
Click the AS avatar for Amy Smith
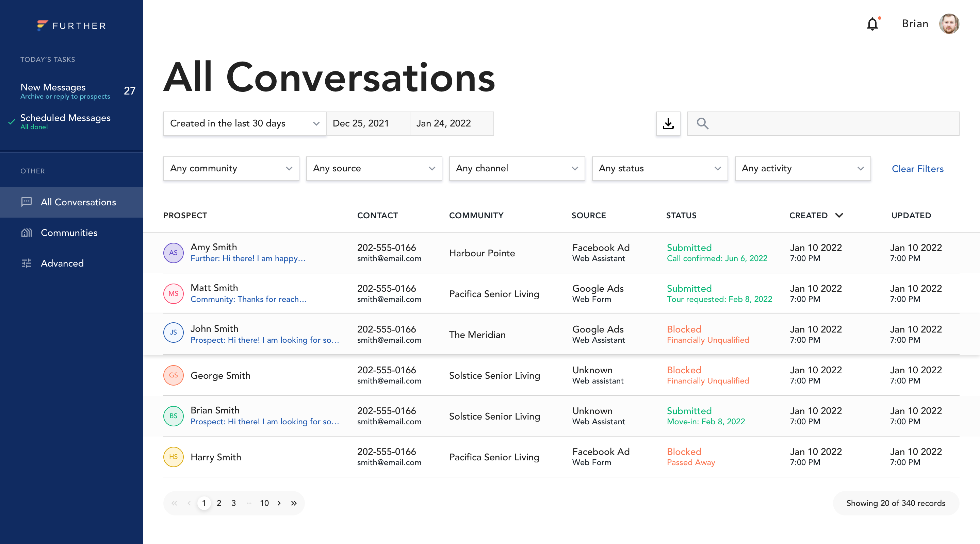(174, 253)
